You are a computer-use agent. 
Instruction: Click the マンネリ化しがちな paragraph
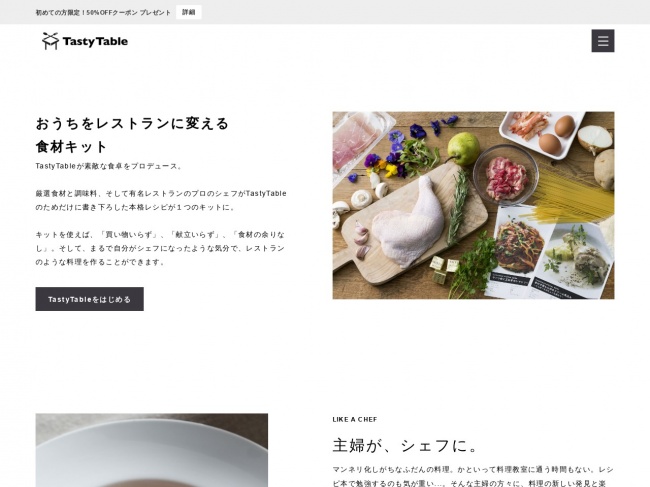pos(473,476)
